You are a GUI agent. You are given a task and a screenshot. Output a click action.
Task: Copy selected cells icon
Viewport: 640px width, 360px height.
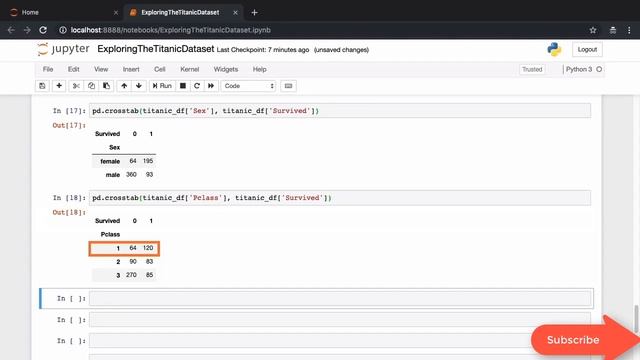click(91, 86)
